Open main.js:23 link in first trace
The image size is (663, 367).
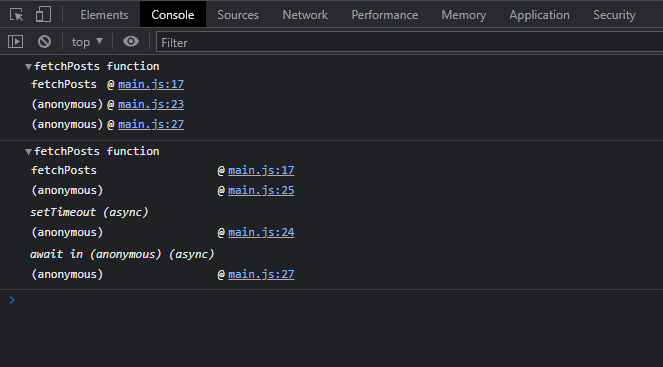pos(151,104)
